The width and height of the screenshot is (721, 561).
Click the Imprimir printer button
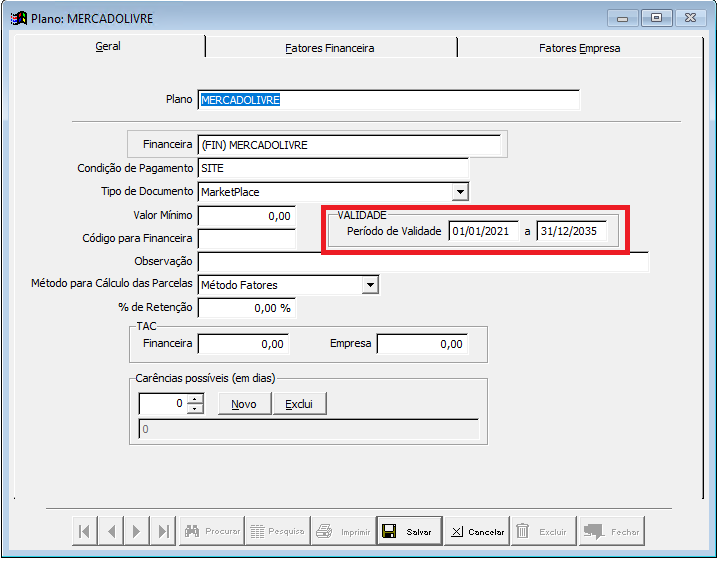click(x=342, y=531)
